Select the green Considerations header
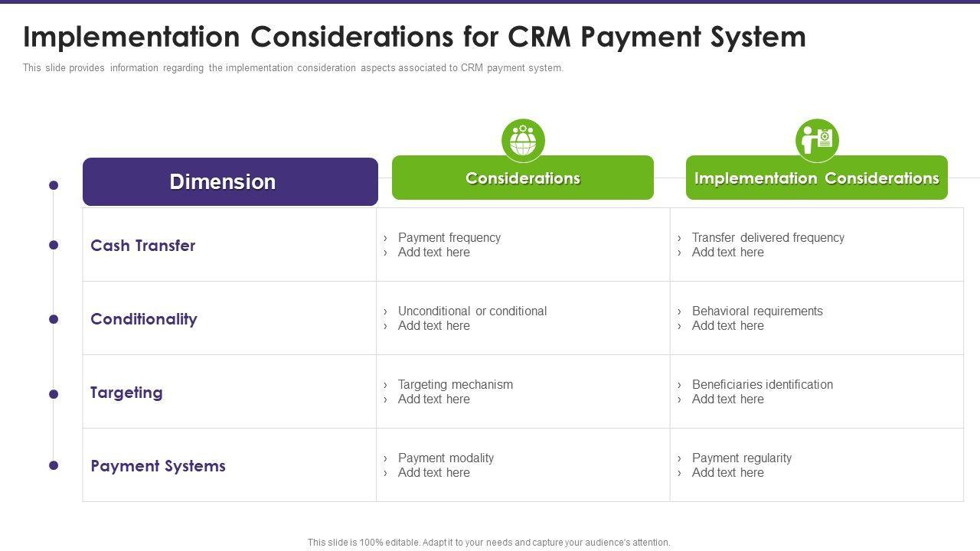Image resolution: width=980 pixels, height=551 pixels. 523,178
